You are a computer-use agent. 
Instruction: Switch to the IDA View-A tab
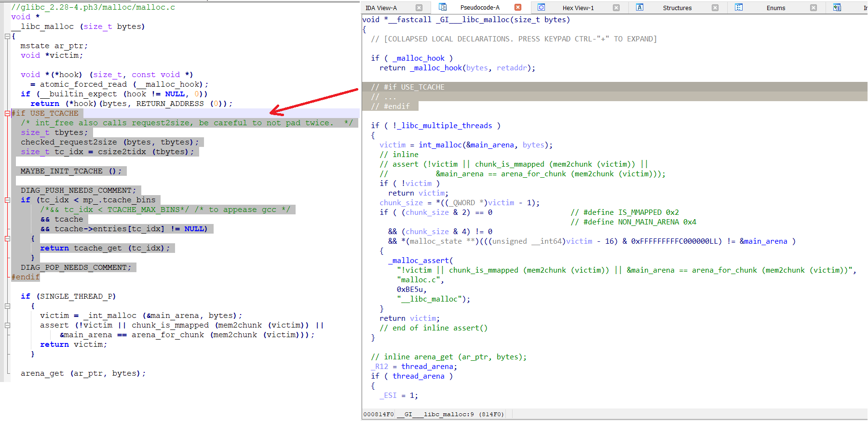click(381, 8)
